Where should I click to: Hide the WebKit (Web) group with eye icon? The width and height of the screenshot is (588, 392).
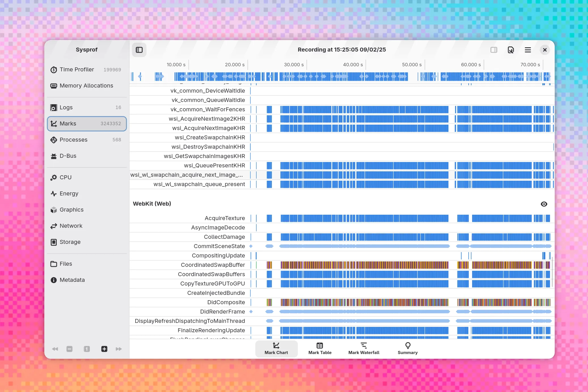click(x=544, y=204)
